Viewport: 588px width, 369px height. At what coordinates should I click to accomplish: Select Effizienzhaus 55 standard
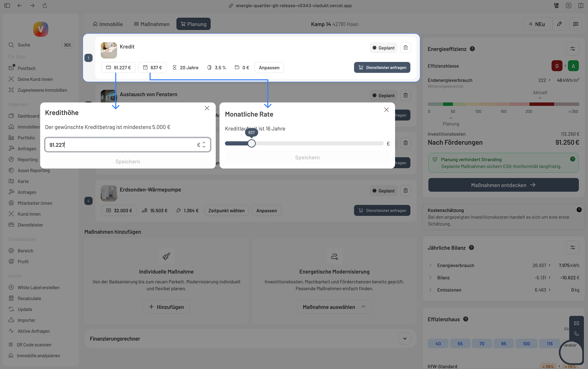pyautogui.click(x=460, y=344)
